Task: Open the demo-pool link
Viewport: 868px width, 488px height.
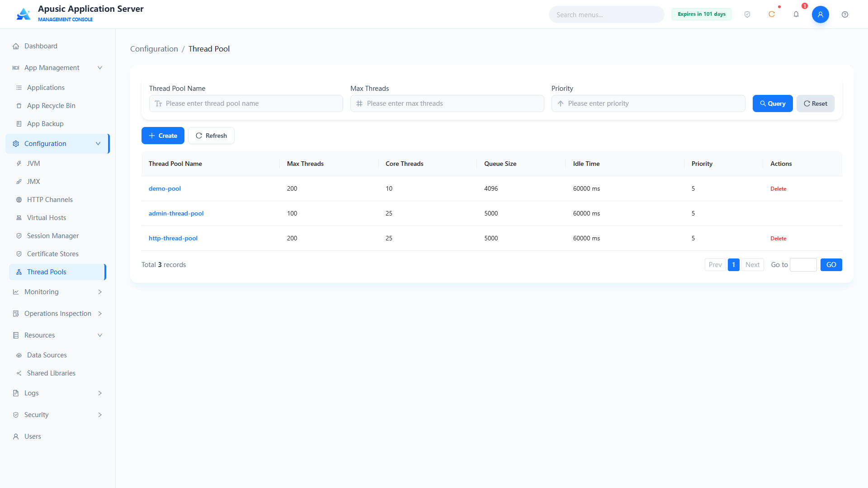Action: pos(165,188)
